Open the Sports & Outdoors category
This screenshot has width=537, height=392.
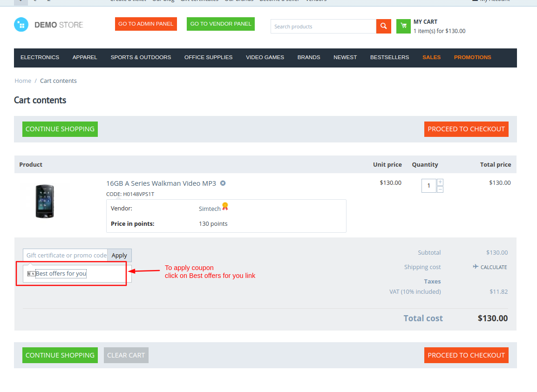[x=141, y=57]
